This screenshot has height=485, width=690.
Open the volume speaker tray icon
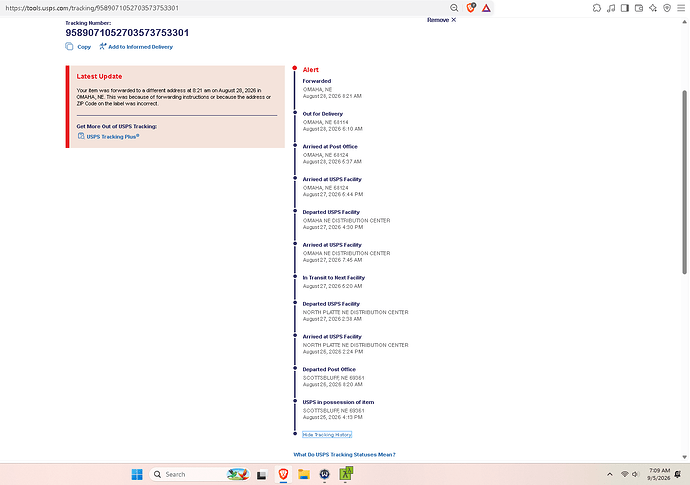[x=635, y=474]
